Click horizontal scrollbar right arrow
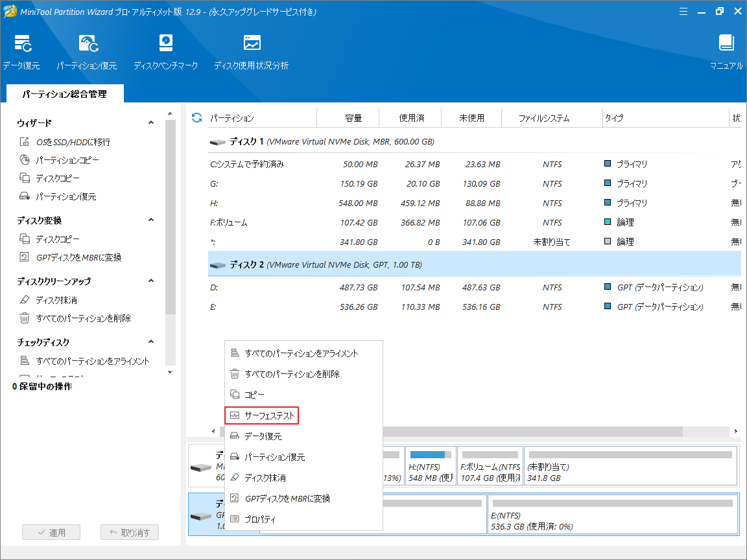 coord(735,431)
